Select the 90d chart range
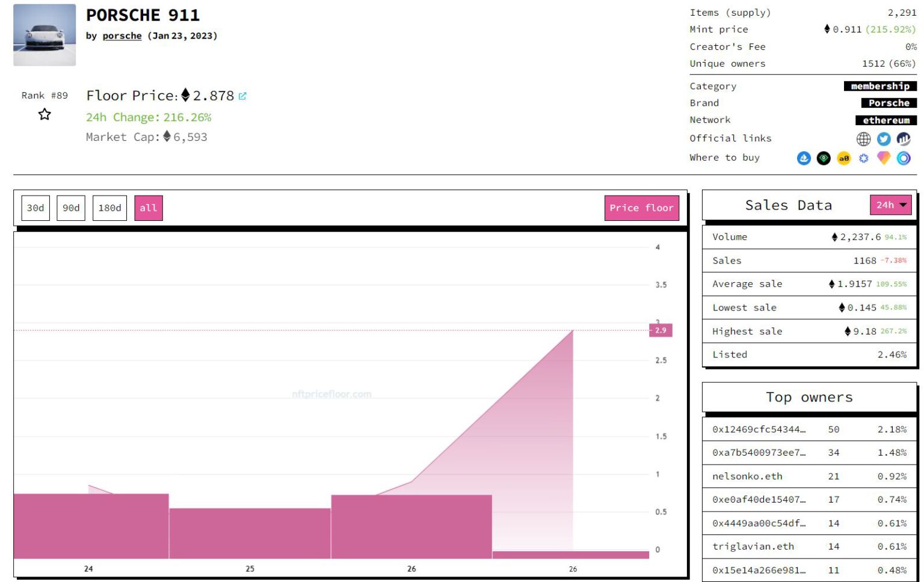 pyautogui.click(x=71, y=208)
